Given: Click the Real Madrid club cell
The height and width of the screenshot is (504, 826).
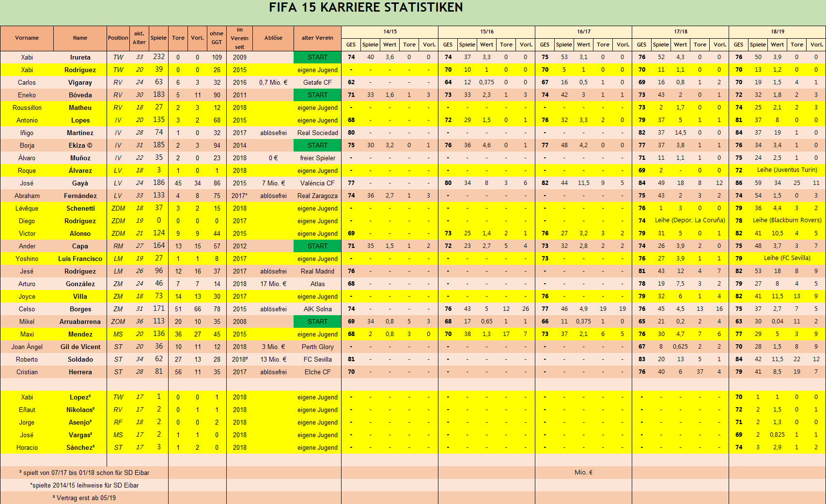Looking at the screenshot, I should pyautogui.click(x=317, y=271).
